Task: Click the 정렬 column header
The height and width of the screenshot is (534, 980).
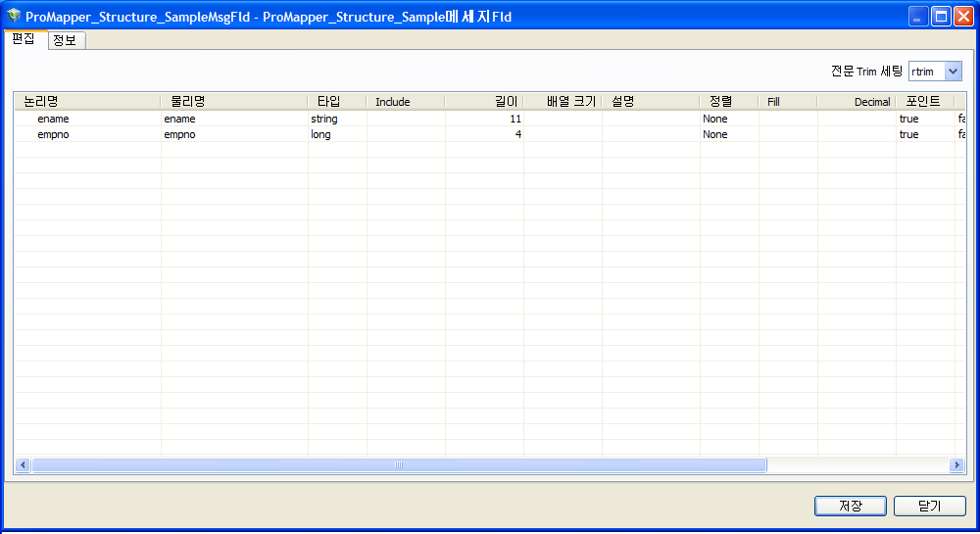Action: pos(729,101)
